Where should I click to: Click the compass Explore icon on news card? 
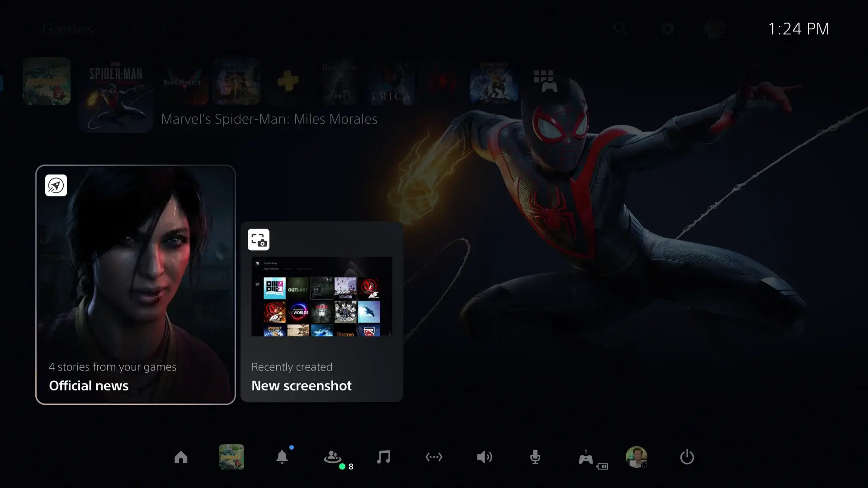click(x=56, y=185)
